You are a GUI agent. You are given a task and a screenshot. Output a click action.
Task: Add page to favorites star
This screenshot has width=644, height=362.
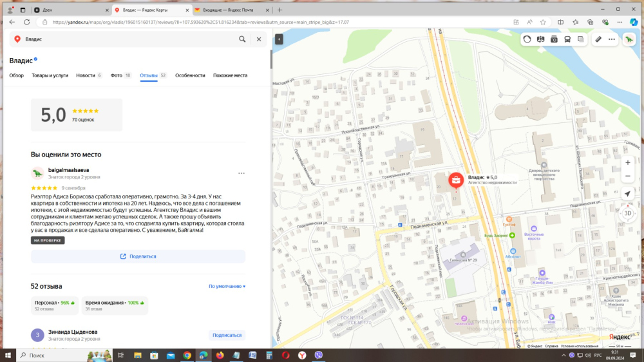click(x=543, y=22)
